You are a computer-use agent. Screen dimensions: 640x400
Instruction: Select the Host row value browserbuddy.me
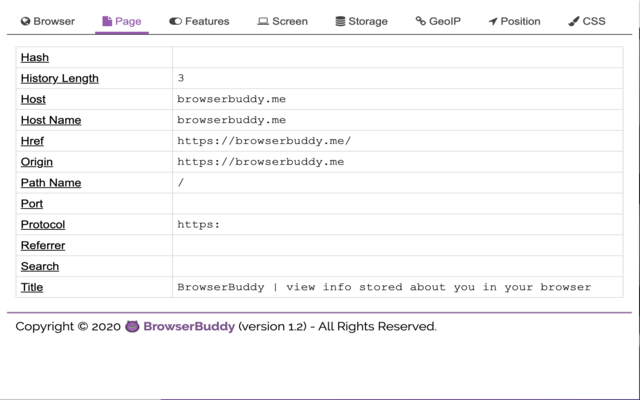click(x=231, y=99)
